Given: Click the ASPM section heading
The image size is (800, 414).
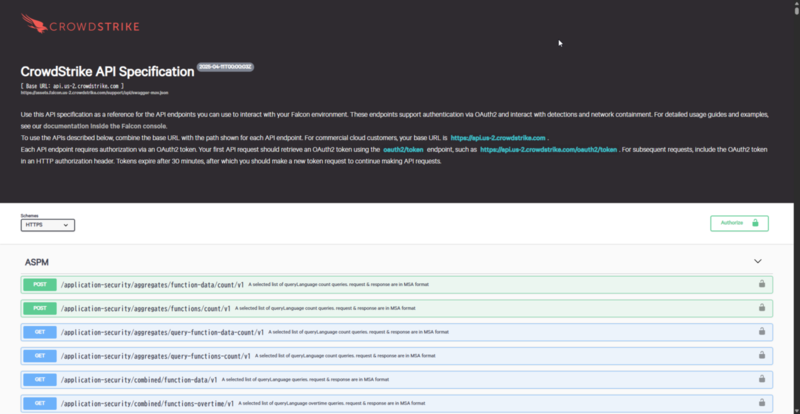Looking at the screenshot, I should [37, 262].
